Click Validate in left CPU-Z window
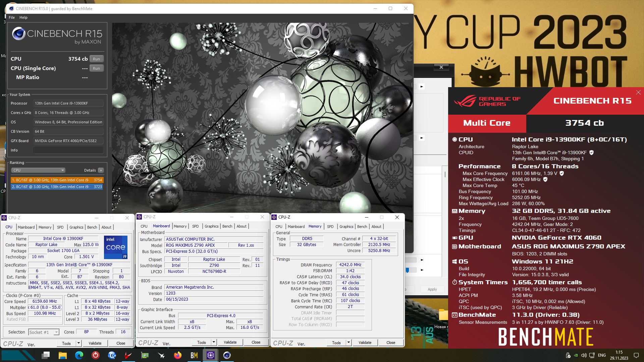 pyautogui.click(x=95, y=343)
